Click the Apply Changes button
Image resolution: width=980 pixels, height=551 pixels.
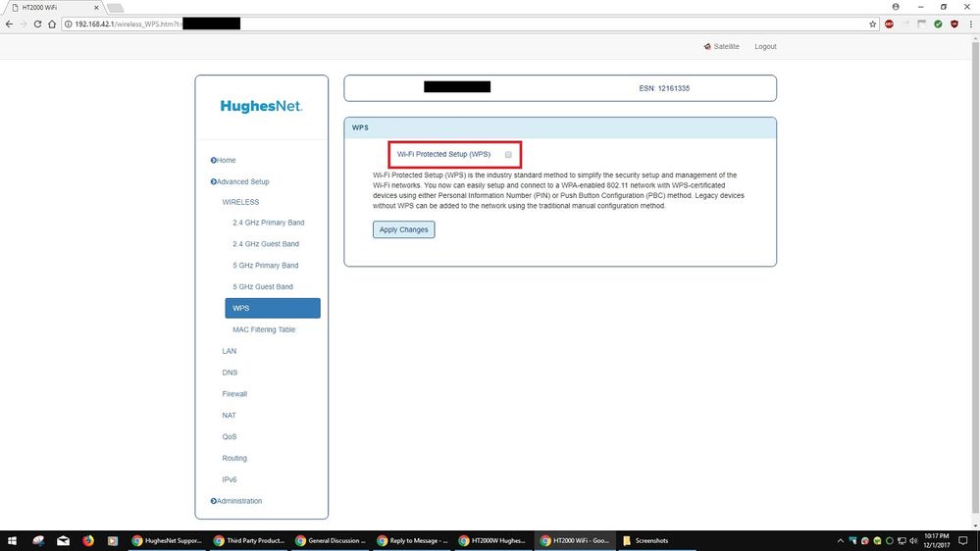(403, 229)
